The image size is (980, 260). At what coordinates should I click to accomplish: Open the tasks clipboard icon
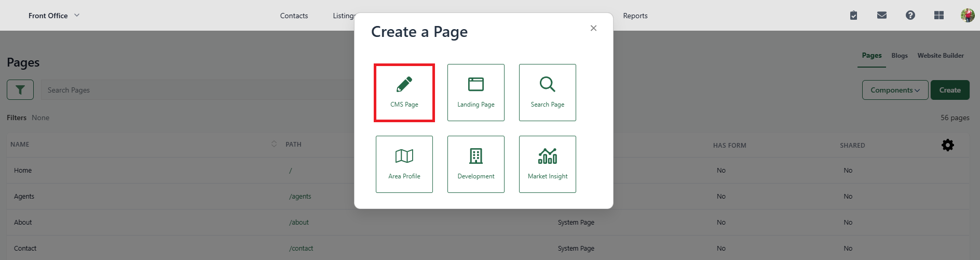[853, 16]
